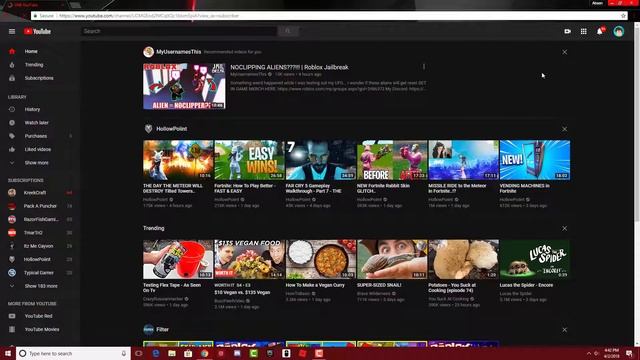Open File Explorer from the taskbar
Viewport: 640px width, 360px height.
(172, 353)
